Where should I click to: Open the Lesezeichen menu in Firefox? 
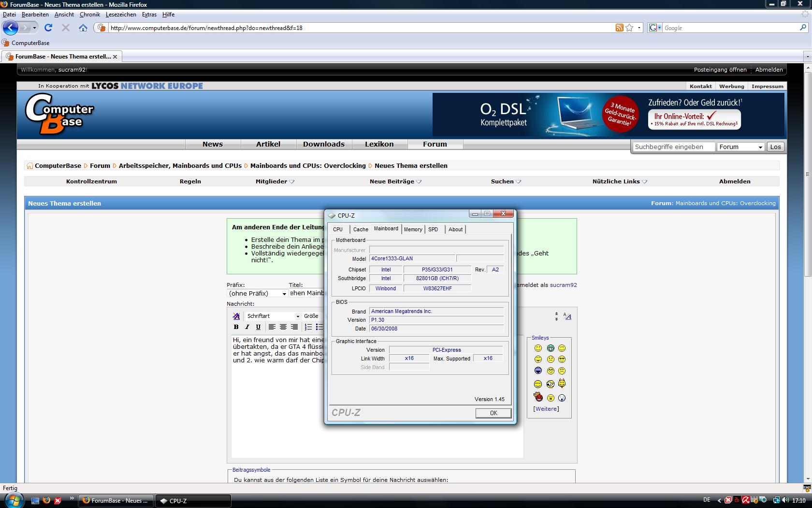tap(121, 15)
